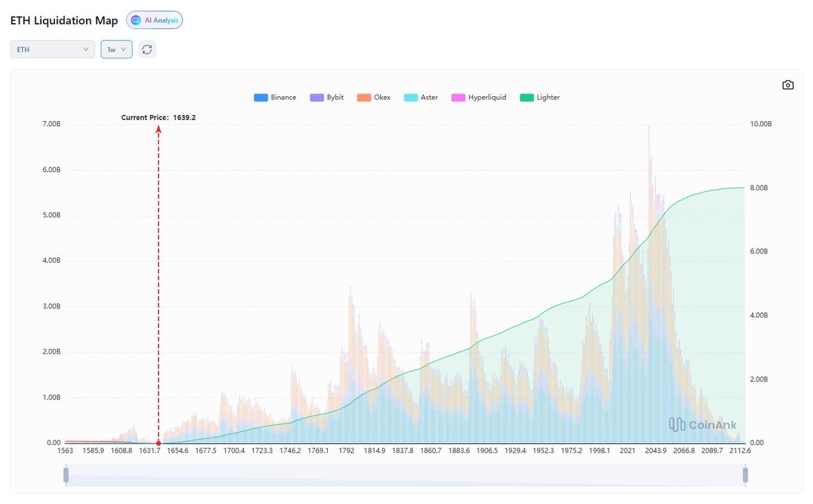Viewport: 813px width, 504px height.
Task: Open the AI Analysis button
Action: point(154,20)
